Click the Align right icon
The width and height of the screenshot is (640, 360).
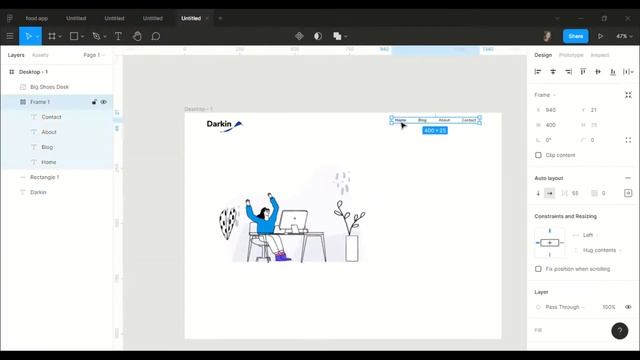(568, 72)
